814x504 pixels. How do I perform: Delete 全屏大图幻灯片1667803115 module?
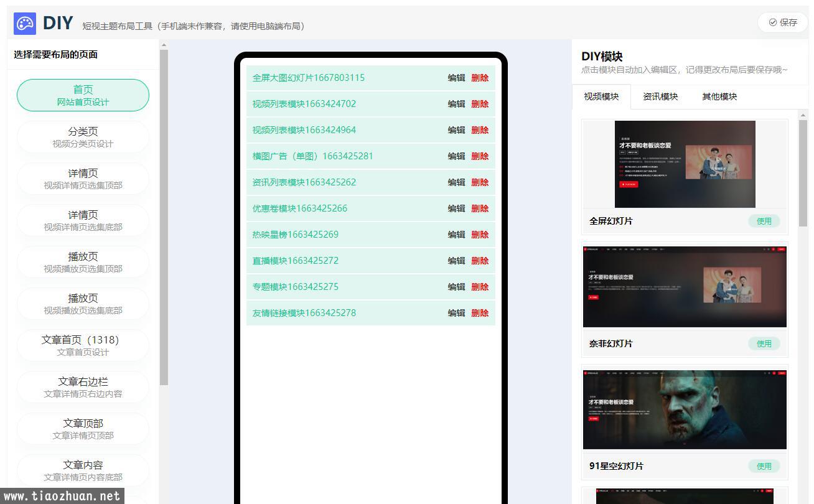click(x=480, y=78)
